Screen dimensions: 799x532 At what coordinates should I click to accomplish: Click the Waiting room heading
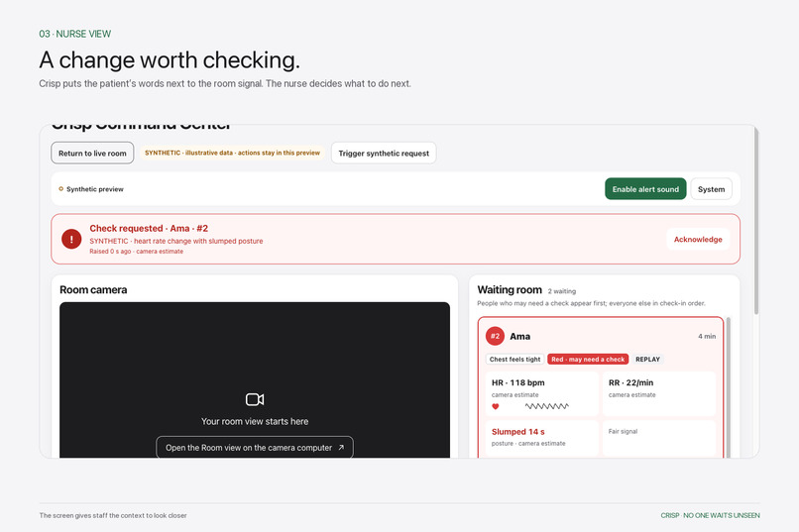510,289
